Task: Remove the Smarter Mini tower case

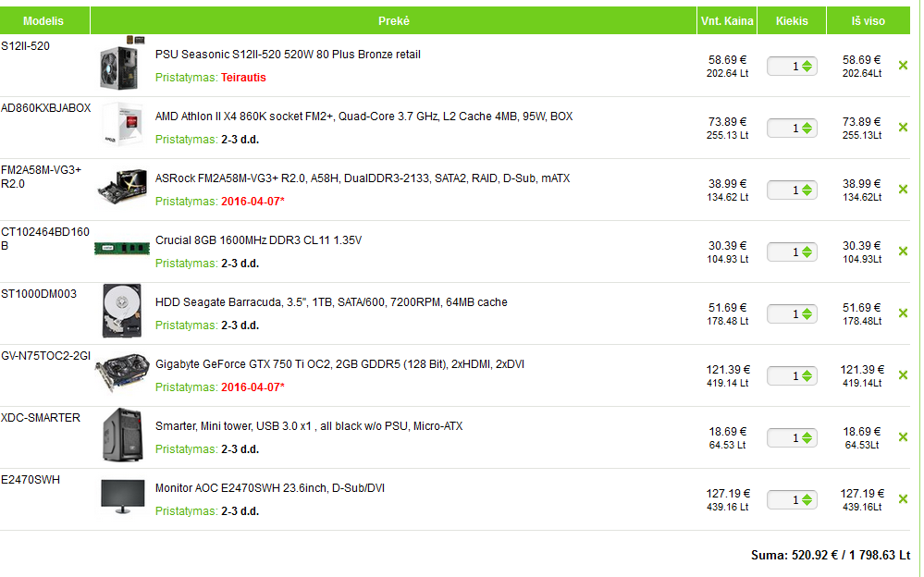Action: 903,436
